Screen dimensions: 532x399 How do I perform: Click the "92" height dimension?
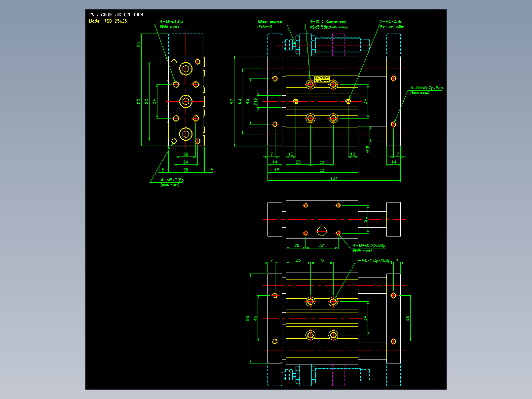click(x=232, y=101)
